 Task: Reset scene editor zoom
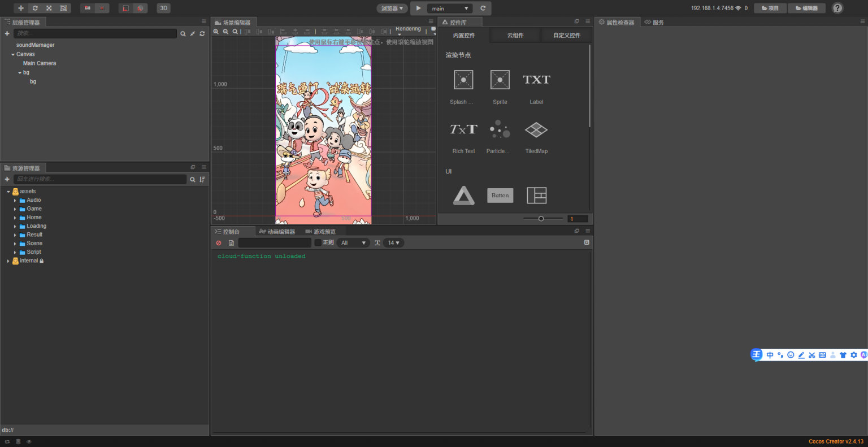tap(235, 32)
